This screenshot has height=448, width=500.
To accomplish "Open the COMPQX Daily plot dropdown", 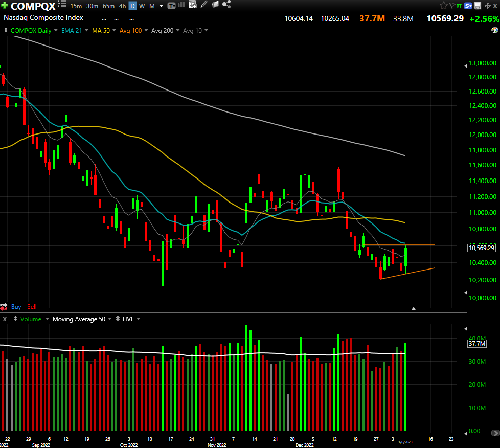I will [x=56, y=30].
